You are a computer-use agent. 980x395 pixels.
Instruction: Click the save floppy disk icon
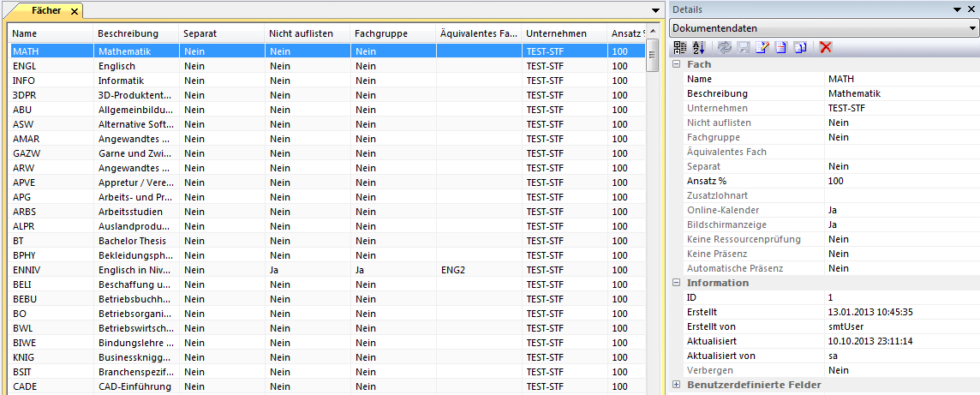point(742,47)
